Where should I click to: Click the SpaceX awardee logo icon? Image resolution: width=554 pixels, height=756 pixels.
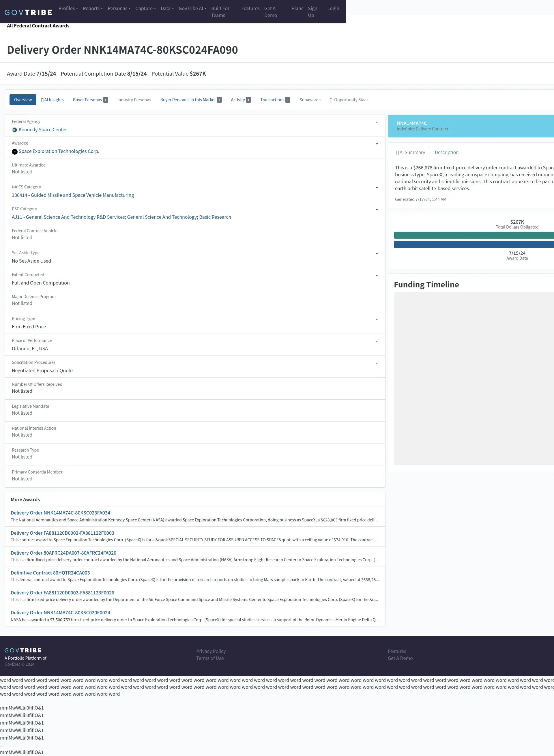(x=15, y=151)
